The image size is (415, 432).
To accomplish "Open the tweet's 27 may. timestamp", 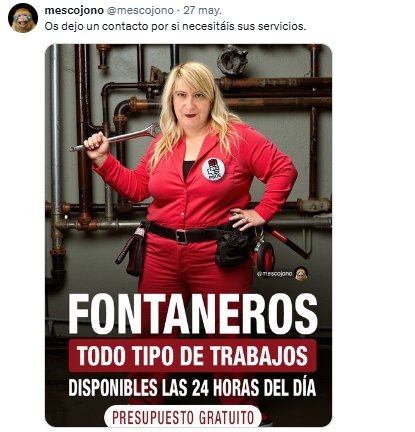I will pyautogui.click(x=202, y=11).
